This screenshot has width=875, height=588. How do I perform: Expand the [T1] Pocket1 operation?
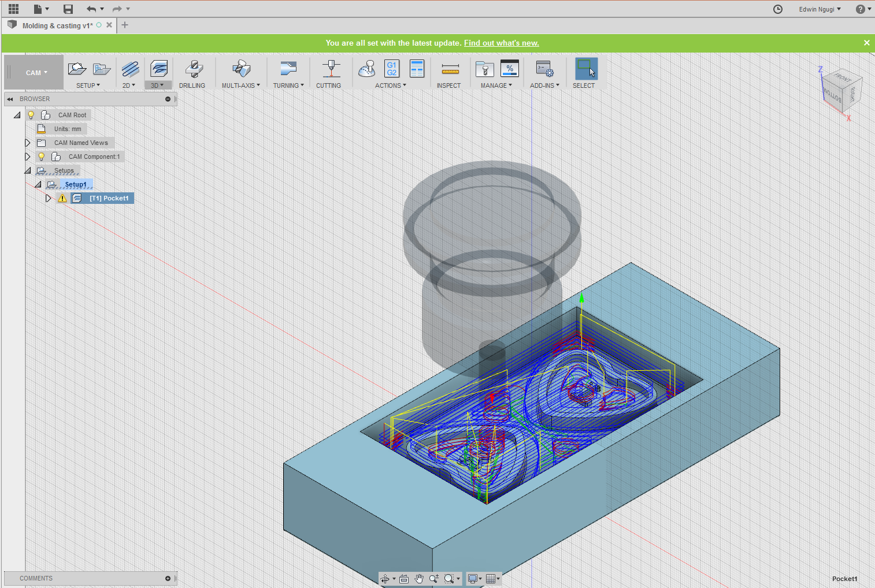(49, 198)
